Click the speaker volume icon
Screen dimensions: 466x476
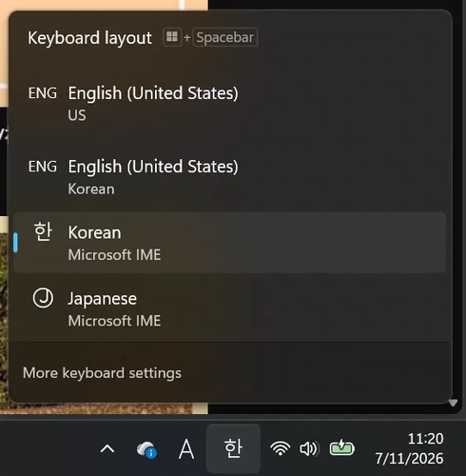(x=309, y=448)
